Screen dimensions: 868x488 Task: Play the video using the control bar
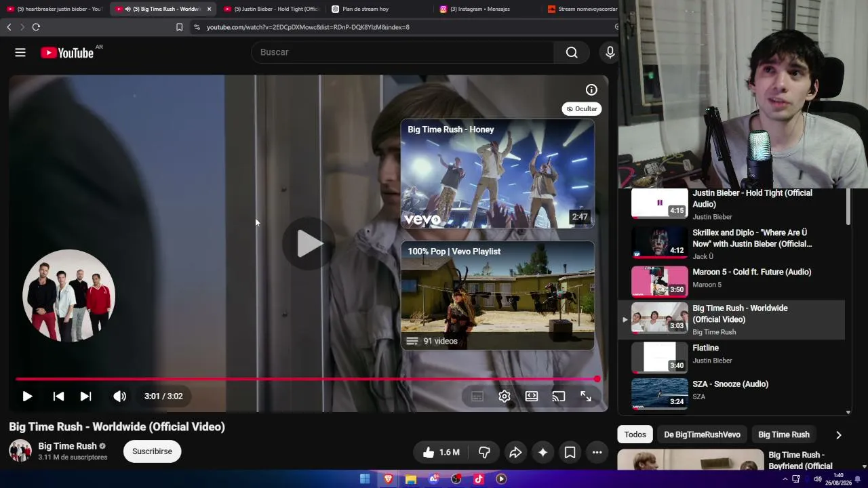(27, 396)
